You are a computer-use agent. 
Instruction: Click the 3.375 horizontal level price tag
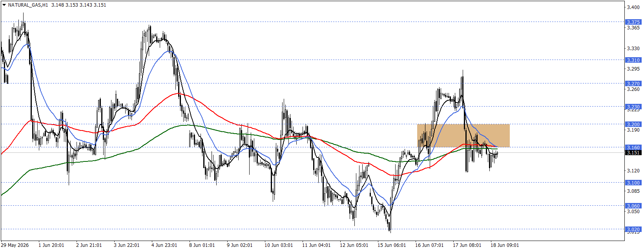[x=633, y=22]
